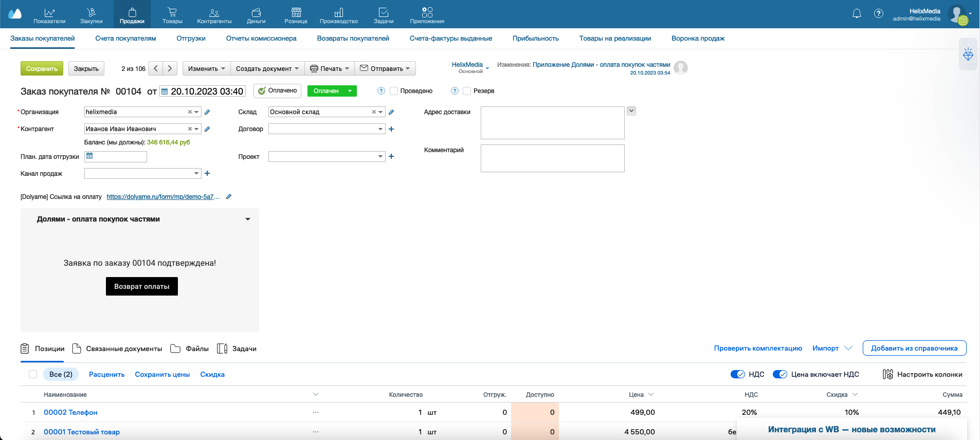This screenshot has width=980, height=440.
Task: Click into the Комментарий text area
Action: pos(552,158)
